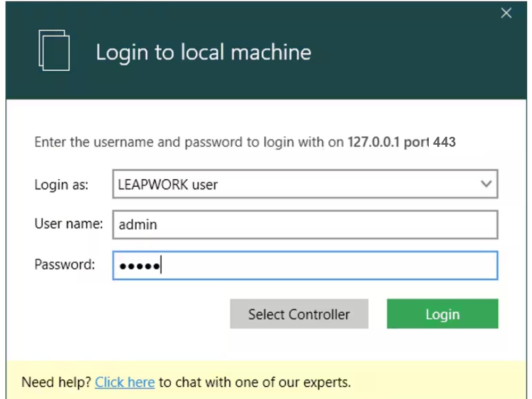Focus the Password input field
The width and height of the screenshot is (532, 399).
coord(305,265)
